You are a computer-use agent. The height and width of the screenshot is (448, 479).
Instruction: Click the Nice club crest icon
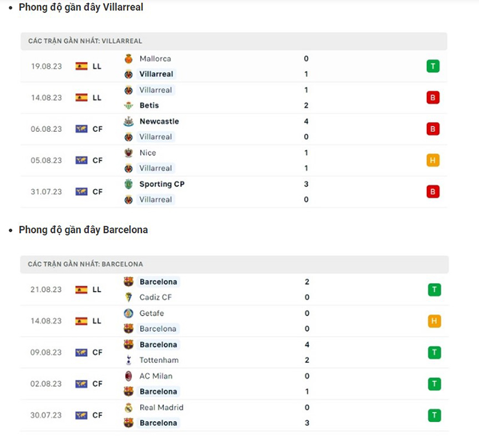coord(128,153)
